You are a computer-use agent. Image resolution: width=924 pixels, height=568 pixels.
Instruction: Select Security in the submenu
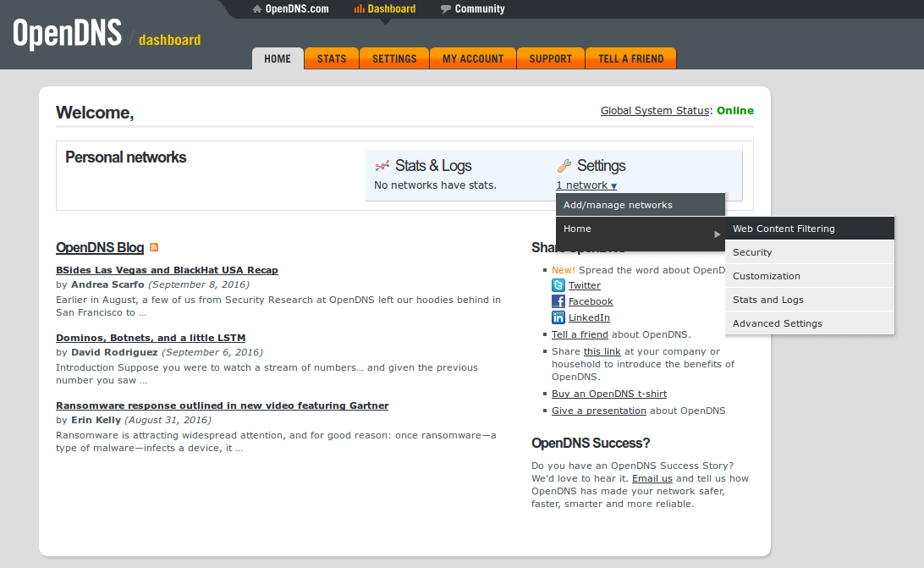tap(810, 252)
